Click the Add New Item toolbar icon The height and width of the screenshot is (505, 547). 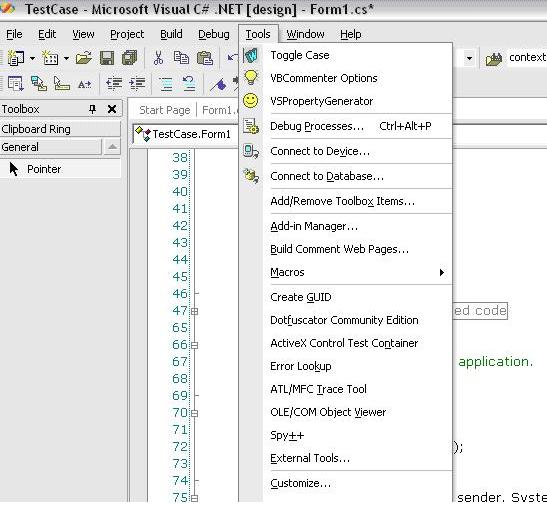point(50,58)
